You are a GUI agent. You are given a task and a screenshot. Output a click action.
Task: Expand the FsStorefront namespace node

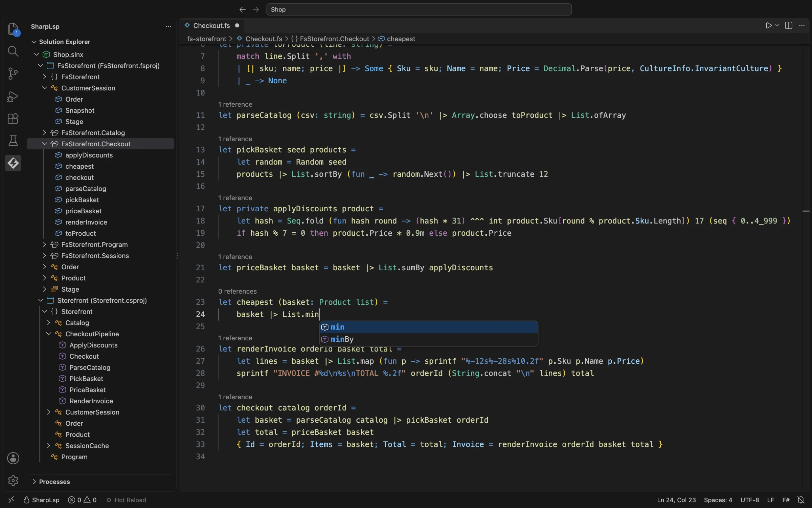45,77
